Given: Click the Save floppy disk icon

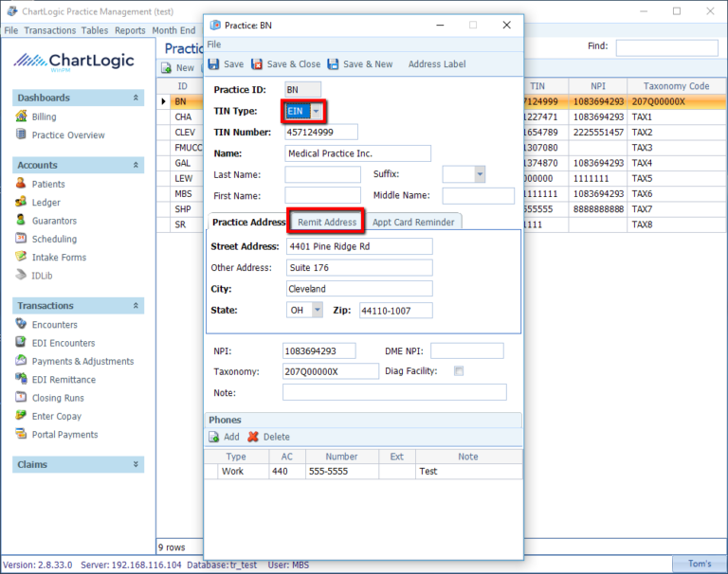Looking at the screenshot, I should coord(213,64).
